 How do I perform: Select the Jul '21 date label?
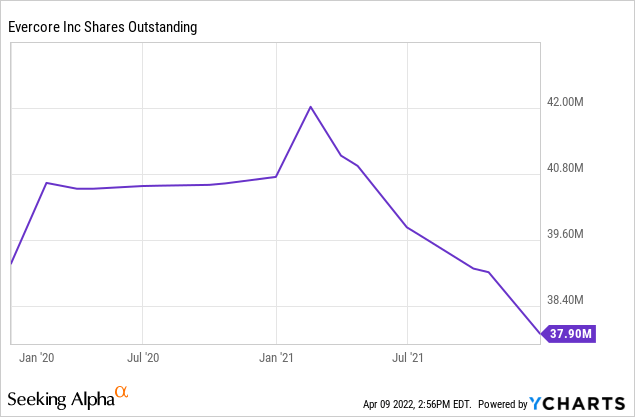point(406,355)
